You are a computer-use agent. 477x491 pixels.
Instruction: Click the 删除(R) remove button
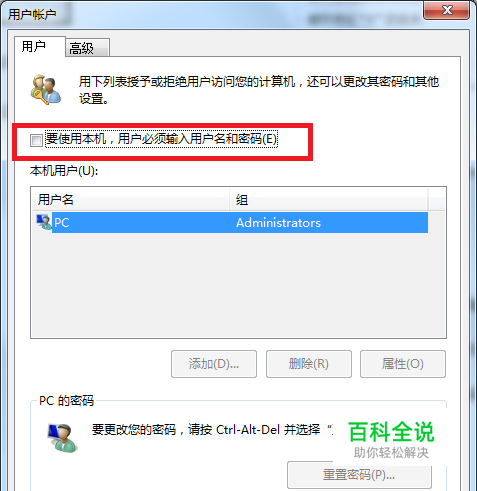(309, 364)
